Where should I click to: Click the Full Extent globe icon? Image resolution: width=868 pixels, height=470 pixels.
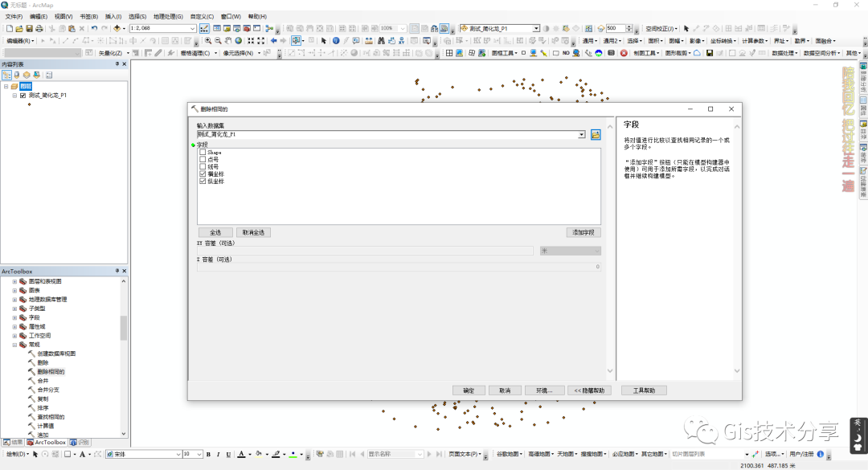(238, 40)
